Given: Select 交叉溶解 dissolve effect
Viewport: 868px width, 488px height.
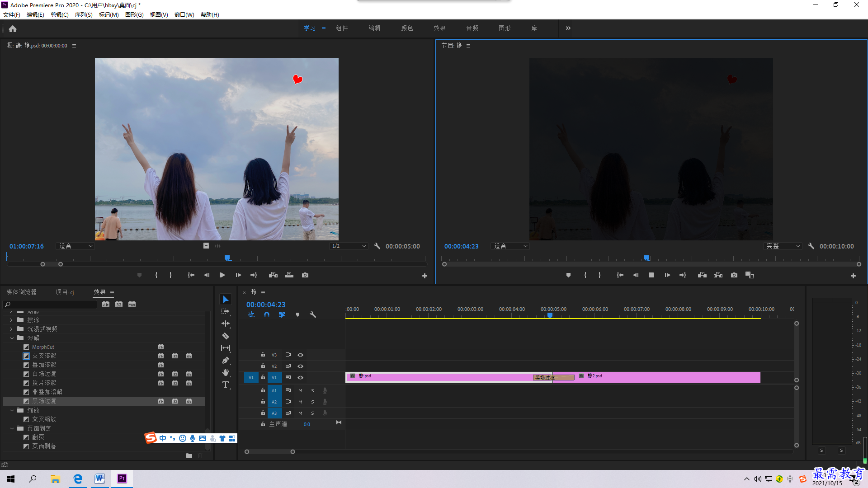Looking at the screenshot, I should click(x=44, y=356).
